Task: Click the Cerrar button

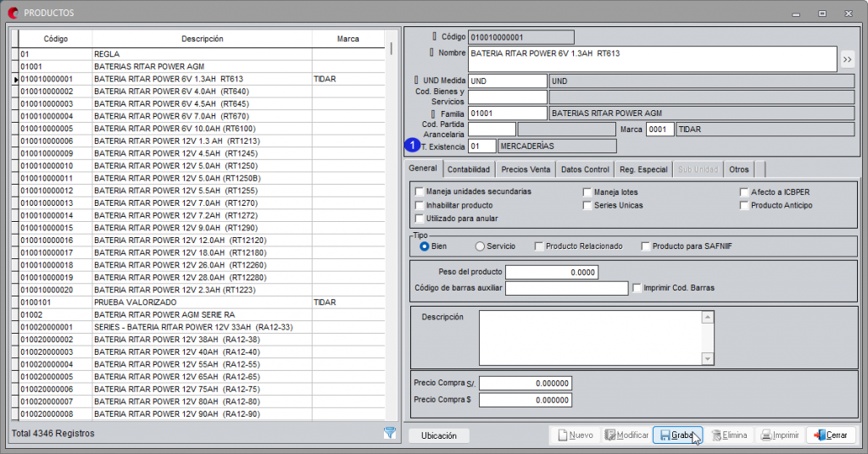Action: (x=831, y=435)
